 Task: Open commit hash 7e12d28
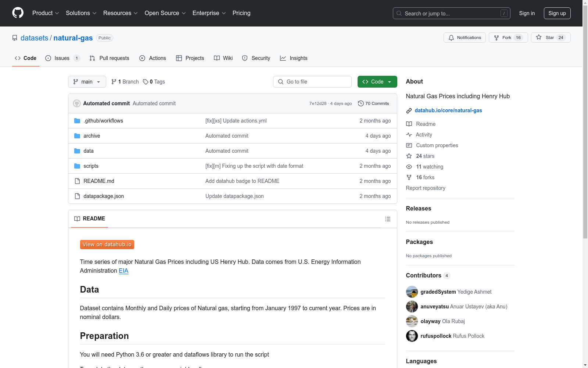pos(318,103)
